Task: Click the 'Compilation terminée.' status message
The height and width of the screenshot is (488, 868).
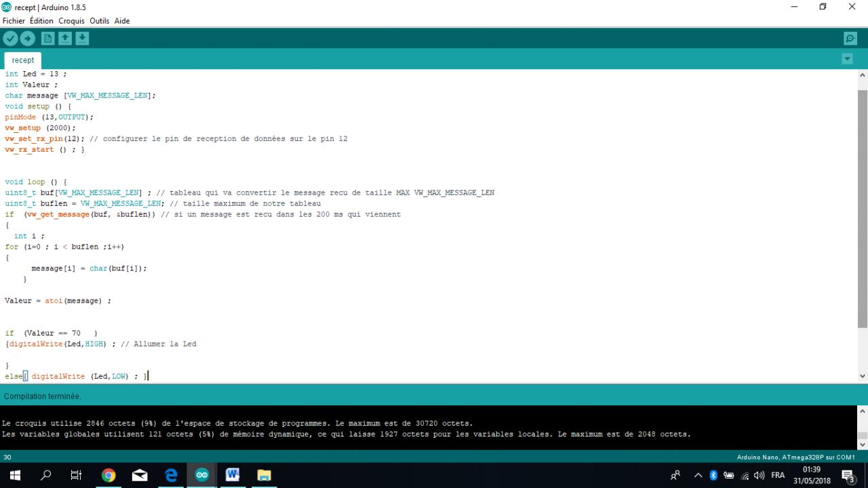Action: tap(43, 396)
